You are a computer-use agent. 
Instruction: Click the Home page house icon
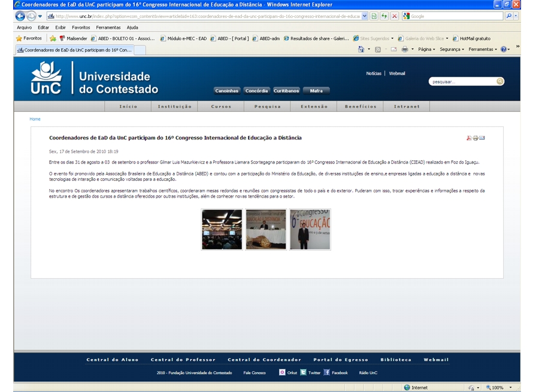click(x=361, y=50)
